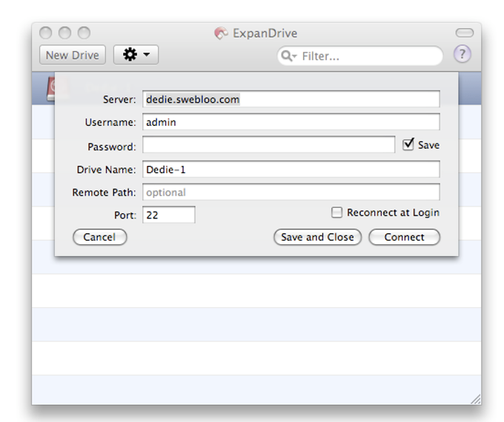Screen dimensions: 504x422
Task: Click the Port field showing 22
Action: [169, 215]
